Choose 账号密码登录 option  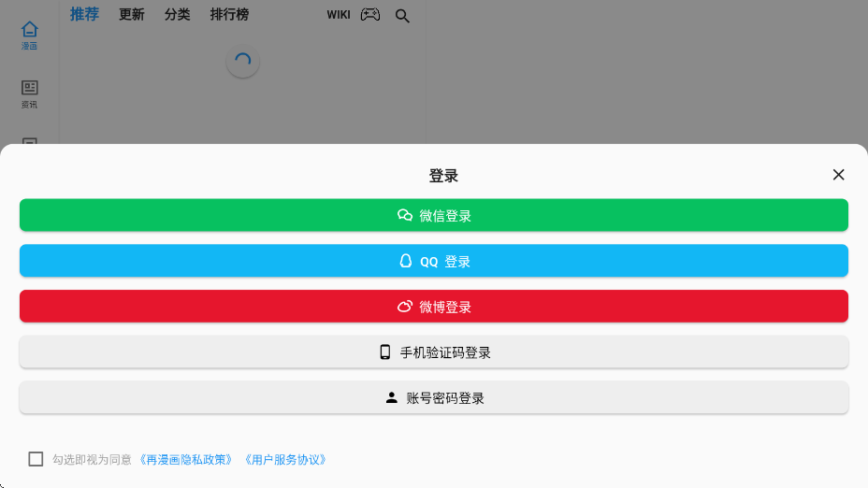click(434, 397)
